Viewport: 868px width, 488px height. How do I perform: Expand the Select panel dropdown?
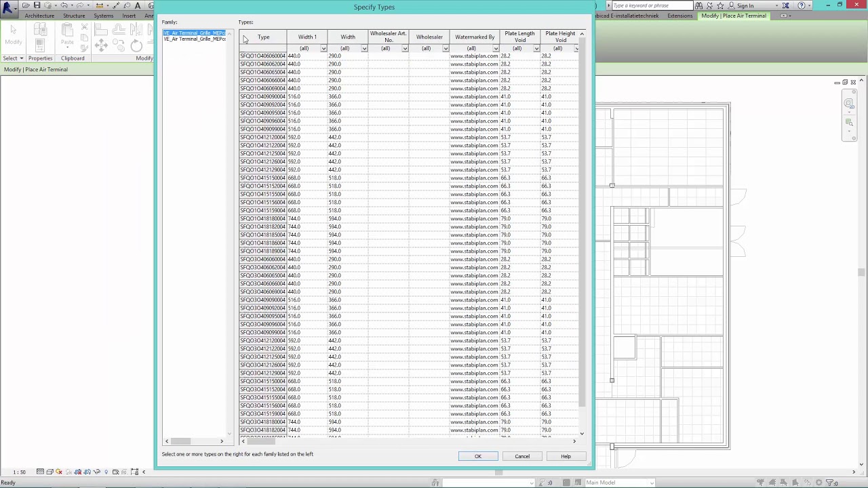pyautogui.click(x=13, y=58)
